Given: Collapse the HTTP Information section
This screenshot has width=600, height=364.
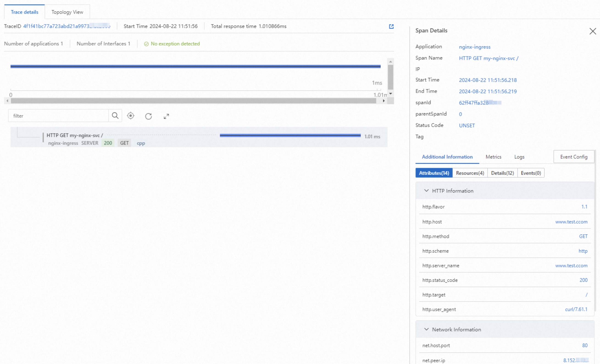Looking at the screenshot, I should pyautogui.click(x=426, y=190).
